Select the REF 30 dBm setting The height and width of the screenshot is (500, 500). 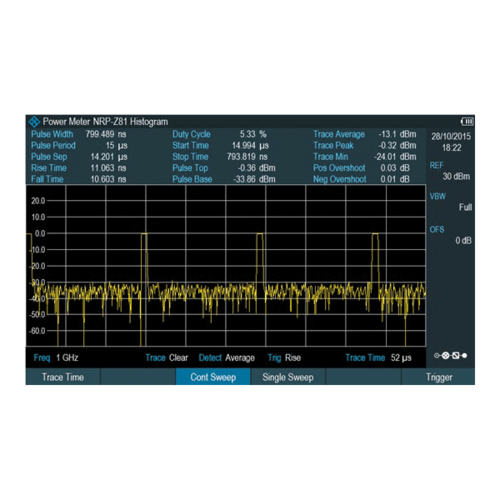(x=450, y=171)
